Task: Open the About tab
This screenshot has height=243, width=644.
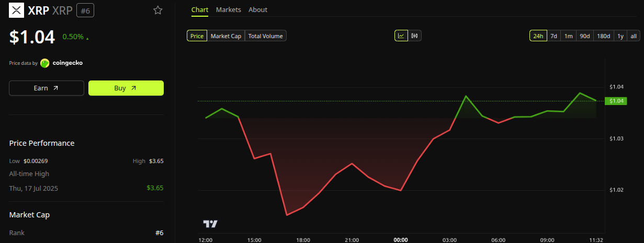Action: click(258, 9)
